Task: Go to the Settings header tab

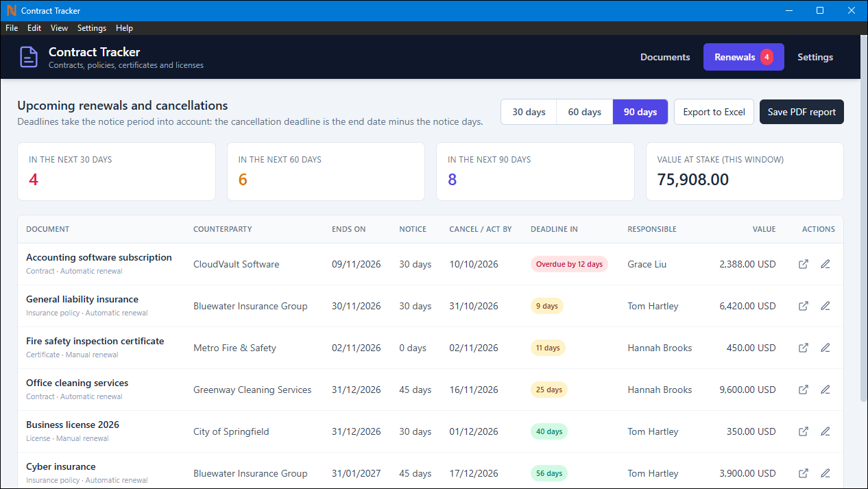Action: 815,57
